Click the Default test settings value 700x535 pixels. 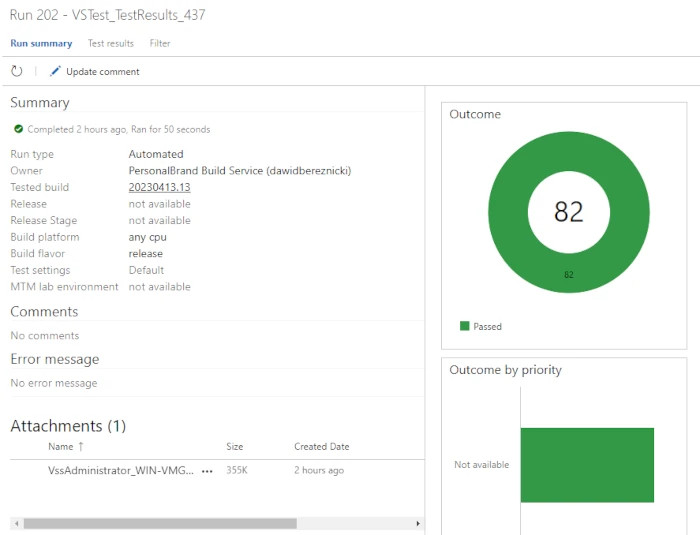click(146, 270)
